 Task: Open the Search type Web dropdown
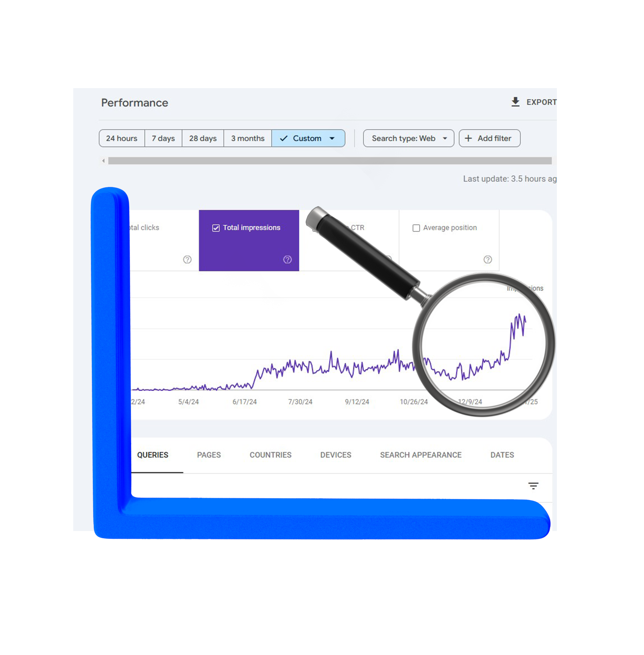(407, 138)
